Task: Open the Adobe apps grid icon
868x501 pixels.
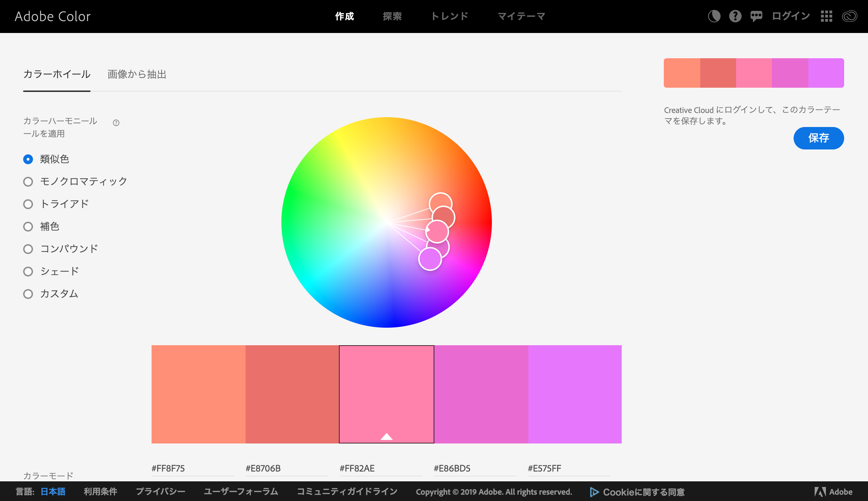Action: coord(826,16)
